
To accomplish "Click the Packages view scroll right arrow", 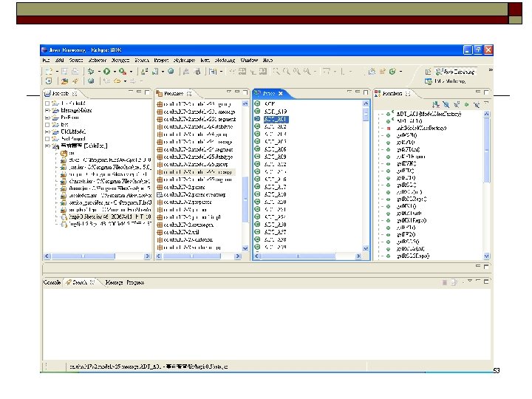I will [x=238, y=256].
